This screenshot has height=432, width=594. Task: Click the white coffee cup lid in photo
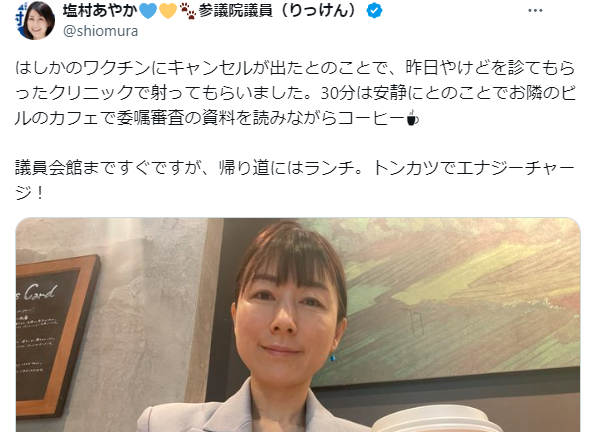(435, 419)
